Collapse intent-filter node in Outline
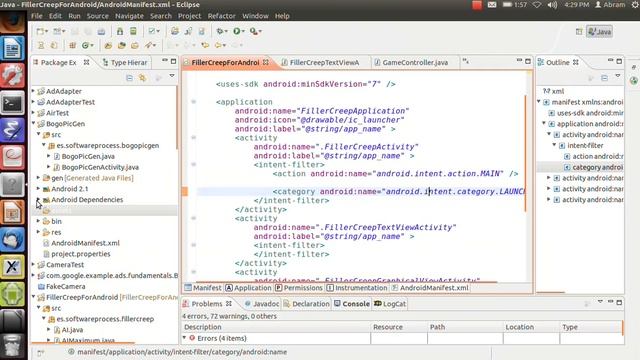 click(x=554, y=145)
